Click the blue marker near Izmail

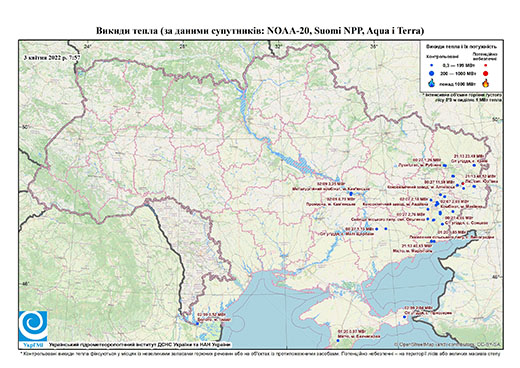197,324
